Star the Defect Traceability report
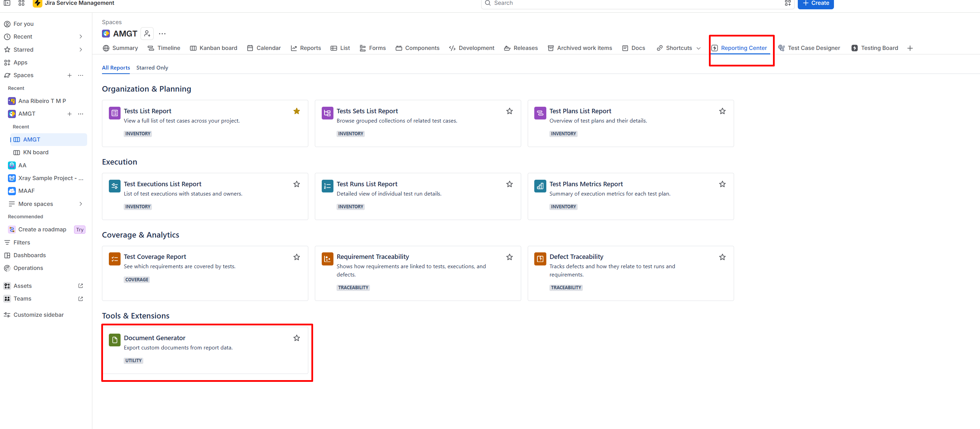 [x=722, y=257]
